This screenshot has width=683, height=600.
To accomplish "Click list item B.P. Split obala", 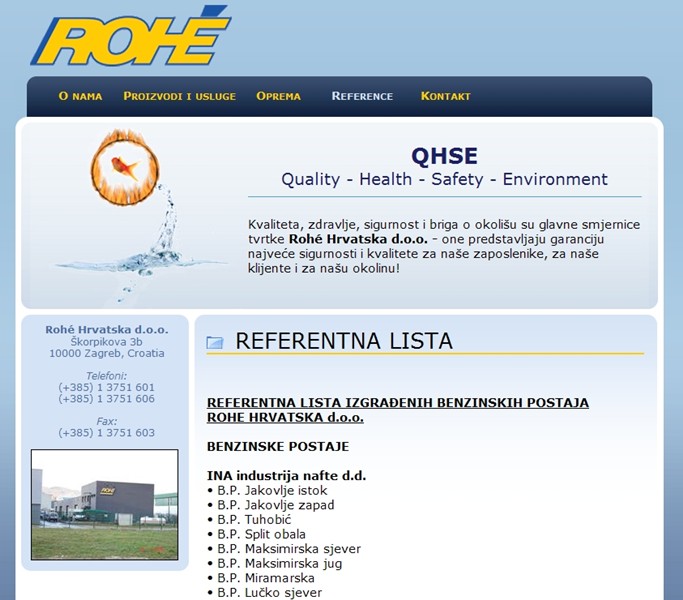I will click(256, 534).
